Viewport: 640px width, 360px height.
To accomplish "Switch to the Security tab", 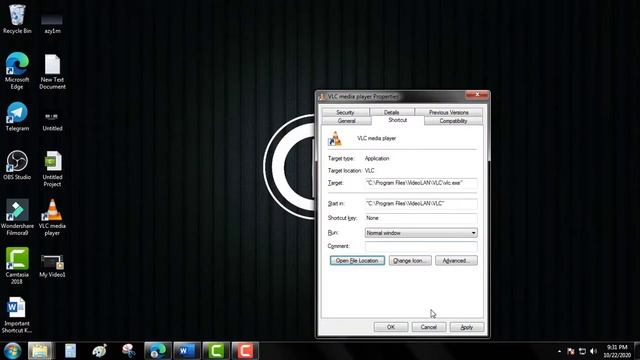I will click(x=345, y=112).
